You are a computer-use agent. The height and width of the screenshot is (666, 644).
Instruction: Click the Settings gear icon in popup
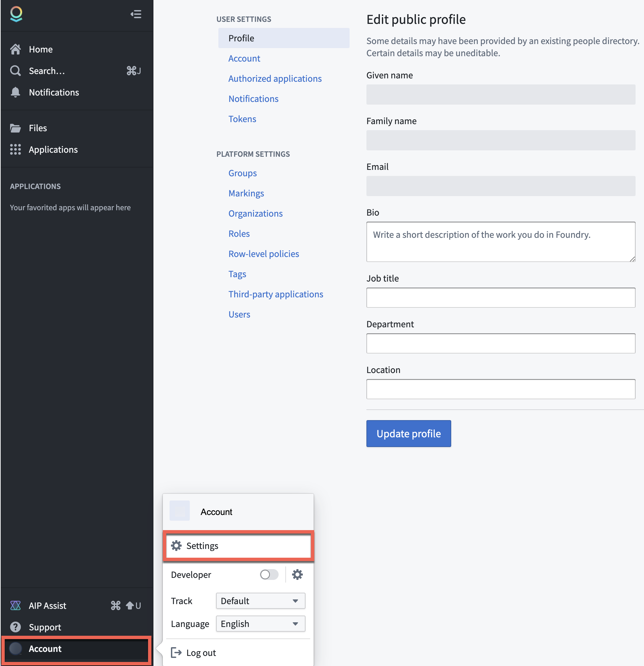click(176, 546)
